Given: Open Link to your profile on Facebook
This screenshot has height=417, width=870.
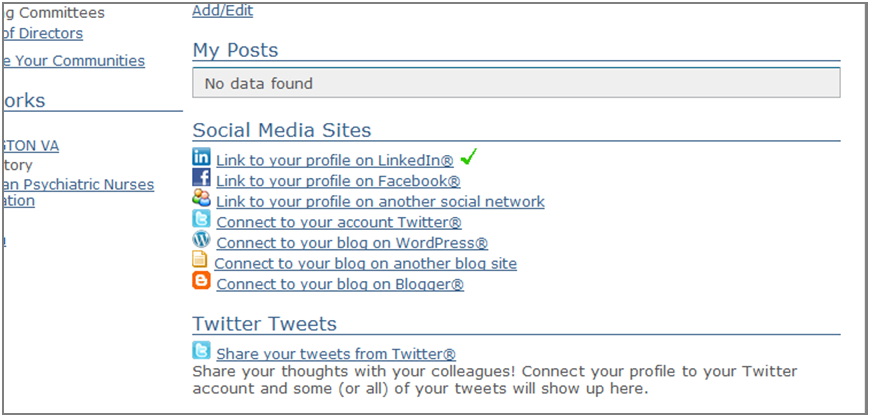Looking at the screenshot, I should [x=338, y=181].
